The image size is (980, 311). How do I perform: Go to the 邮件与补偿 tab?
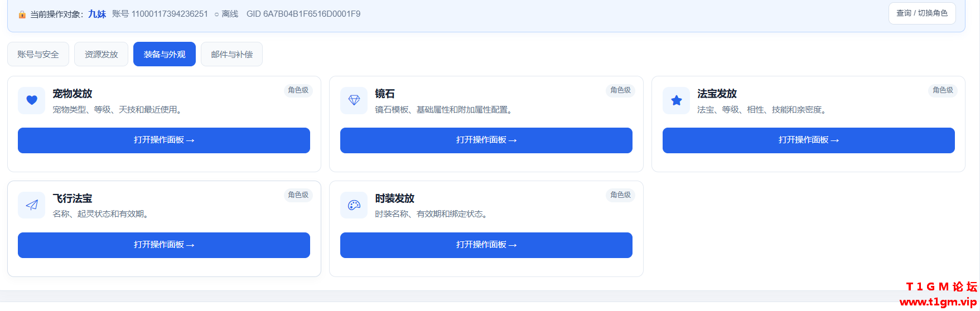231,54
